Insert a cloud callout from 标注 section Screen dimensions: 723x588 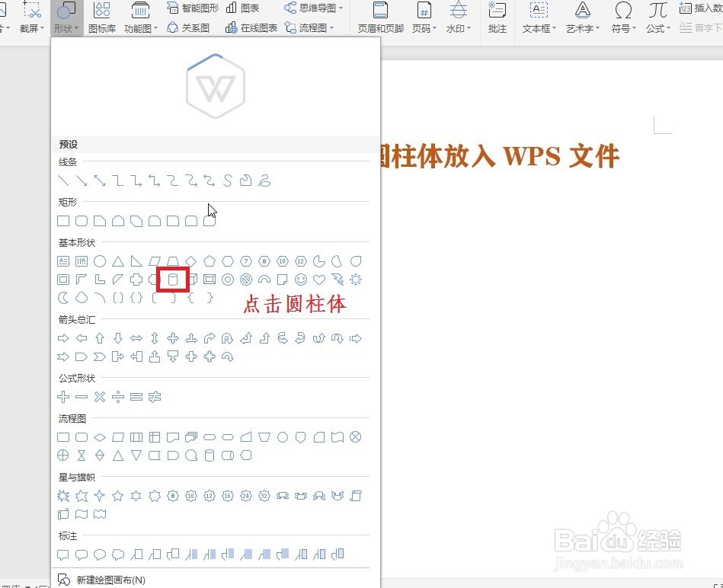tap(119, 554)
